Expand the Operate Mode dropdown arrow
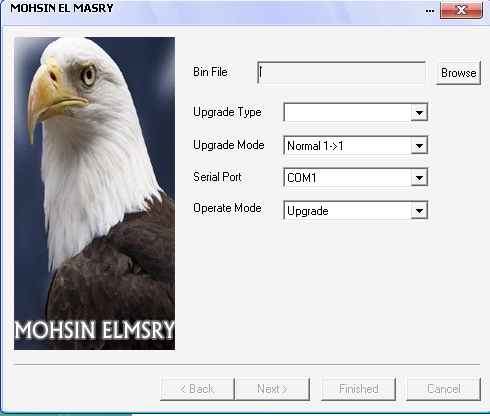Viewport: 490px width, 416px height. pos(419,210)
